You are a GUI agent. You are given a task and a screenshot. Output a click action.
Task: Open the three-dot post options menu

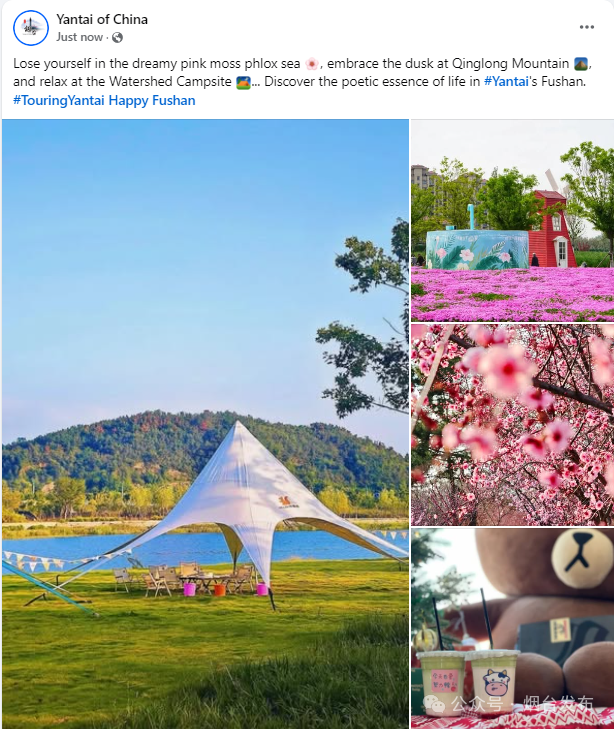[x=587, y=27]
